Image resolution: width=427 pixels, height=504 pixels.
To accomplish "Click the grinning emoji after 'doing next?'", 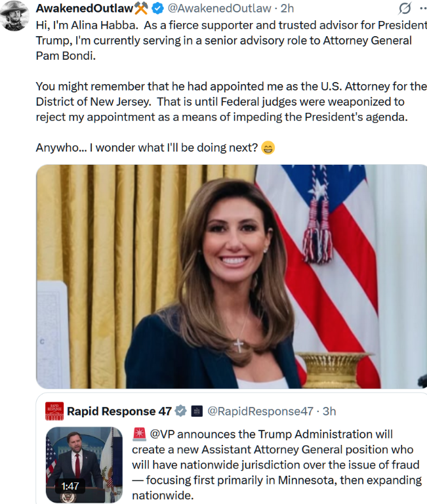I will tap(268, 148).
